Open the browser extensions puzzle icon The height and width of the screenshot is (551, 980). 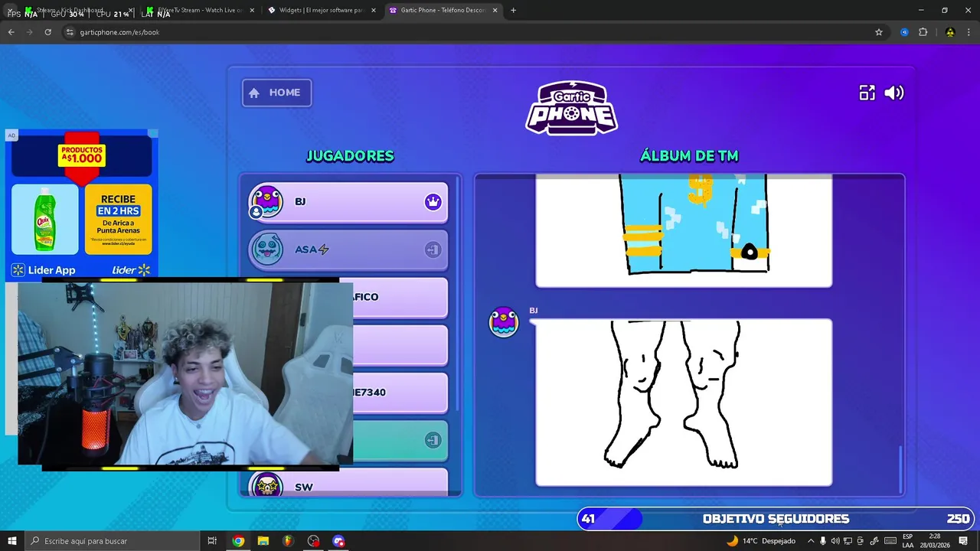pos(923,32)
